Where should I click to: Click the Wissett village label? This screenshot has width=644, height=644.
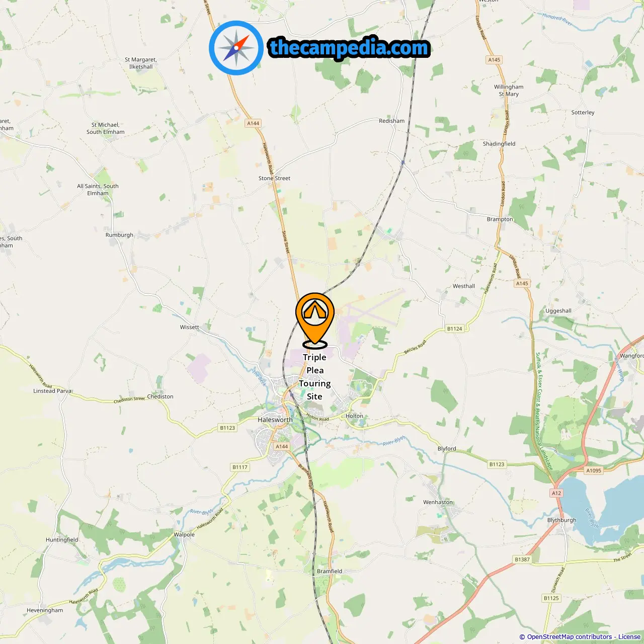190,327
